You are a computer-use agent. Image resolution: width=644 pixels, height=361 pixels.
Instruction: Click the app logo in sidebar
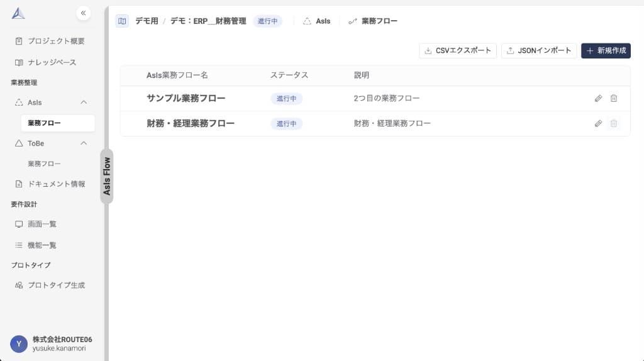point(18,14)
